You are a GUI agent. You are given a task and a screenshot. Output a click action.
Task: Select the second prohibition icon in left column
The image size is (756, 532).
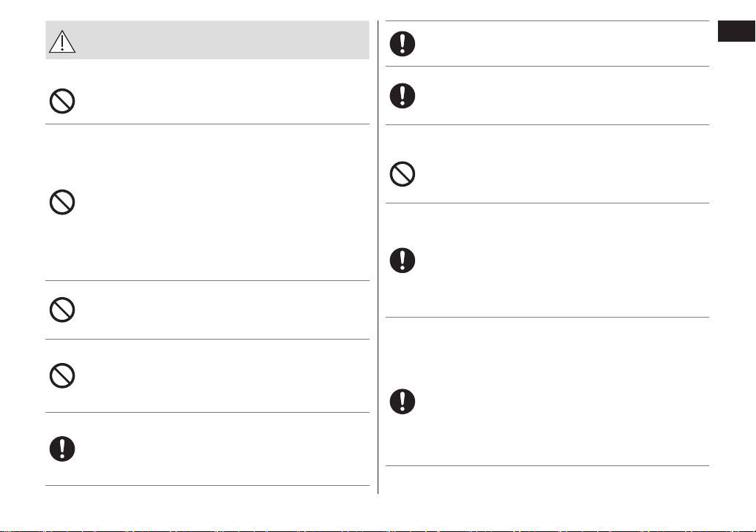(x=62, y=203)
